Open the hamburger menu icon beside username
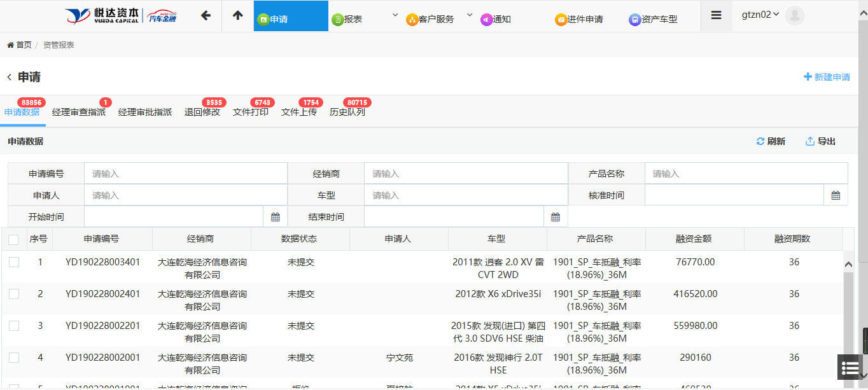868x390 pixels. [x=716, y=16]
